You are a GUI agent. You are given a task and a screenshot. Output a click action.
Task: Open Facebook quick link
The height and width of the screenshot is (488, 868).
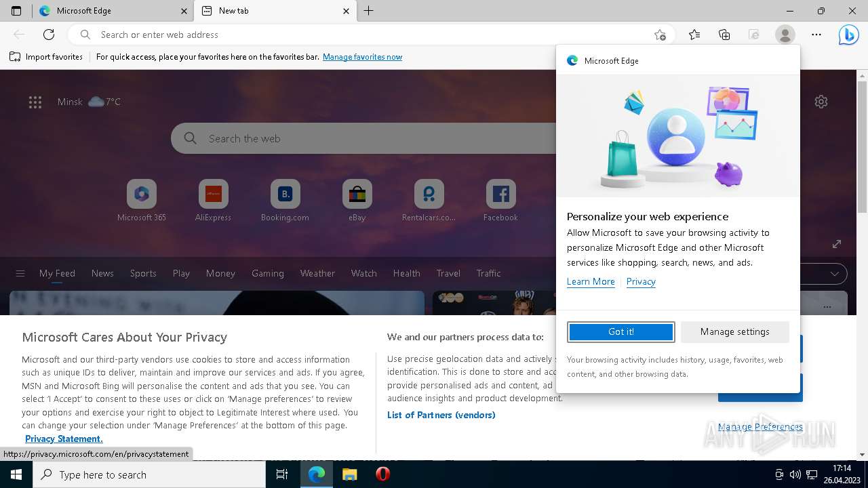pyautogui.click(x=500, y=201)
